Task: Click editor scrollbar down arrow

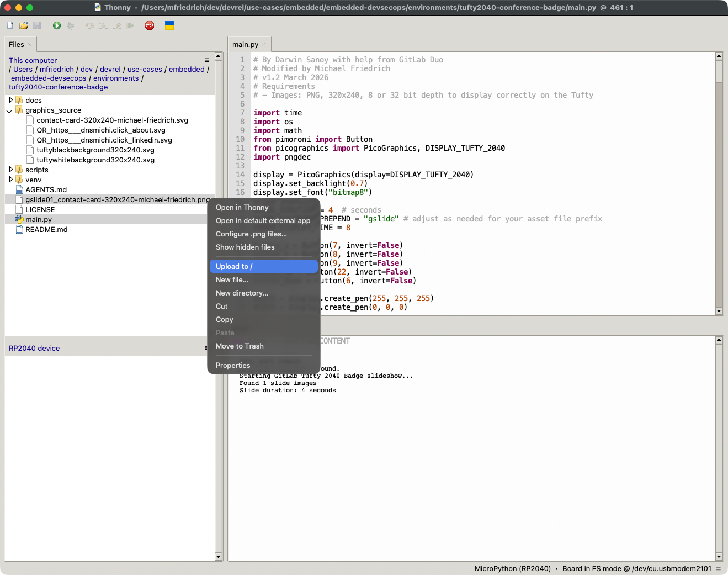Action: pos(719,311)
